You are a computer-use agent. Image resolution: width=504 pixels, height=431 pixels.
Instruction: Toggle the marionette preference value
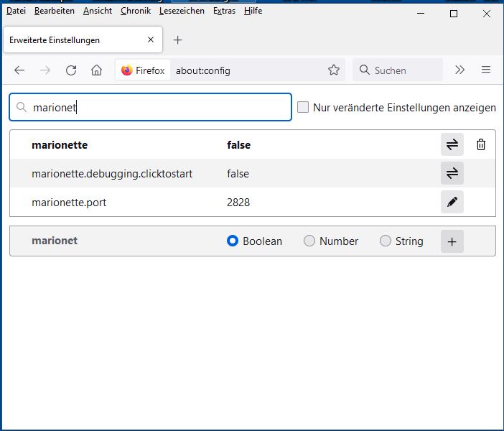tap(452, 144)
